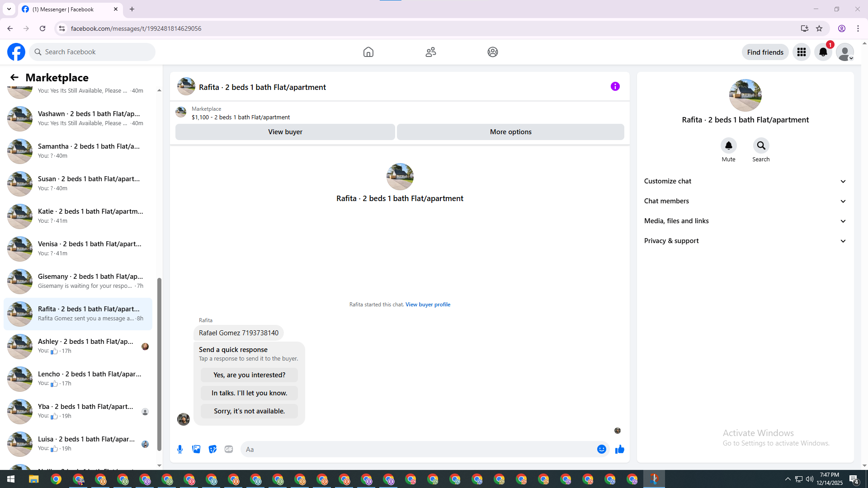Attach a photo with image icon
868x488 pixels.
pos(196,449)
